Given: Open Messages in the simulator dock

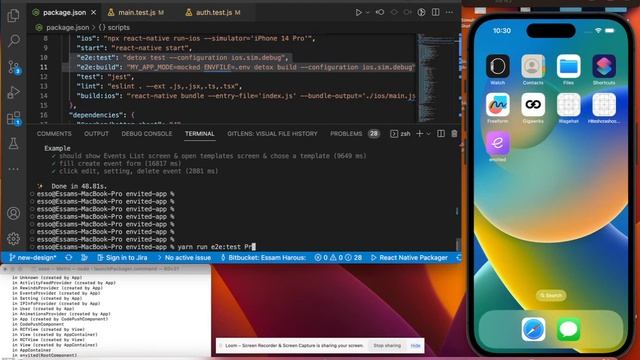Looking at the screenshot, I should (x=568, y=329).
